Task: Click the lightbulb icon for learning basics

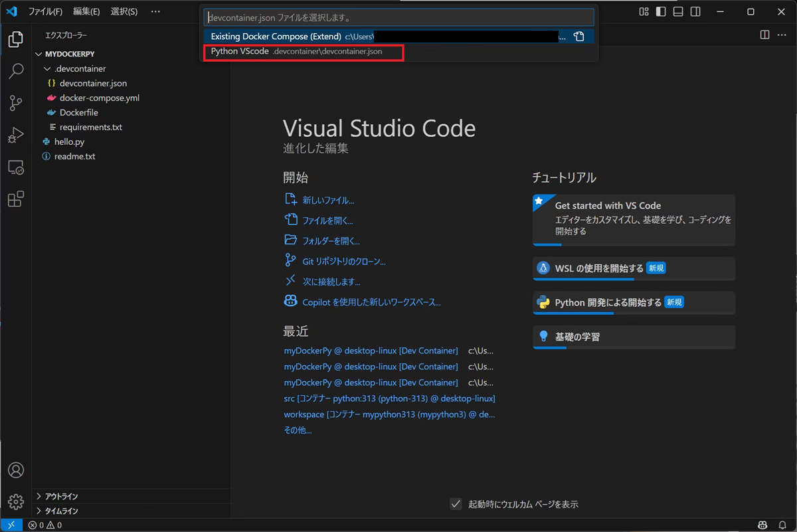Action: (x=543, y=337)
